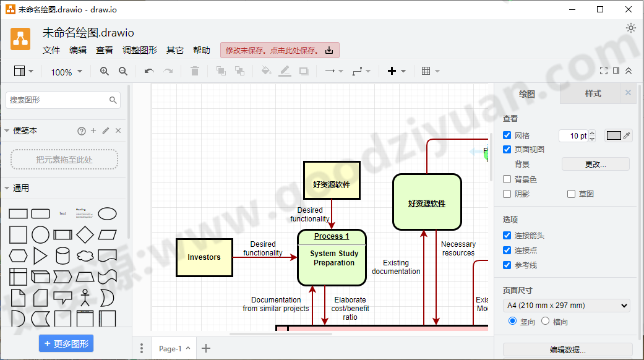Click the Undo arrow in the toolbar

click(x=149, y=71)
